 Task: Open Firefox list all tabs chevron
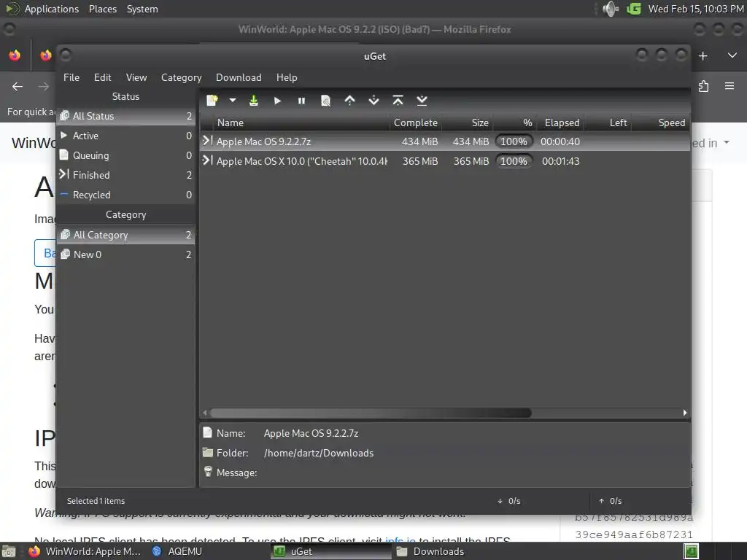coord(732,55)
